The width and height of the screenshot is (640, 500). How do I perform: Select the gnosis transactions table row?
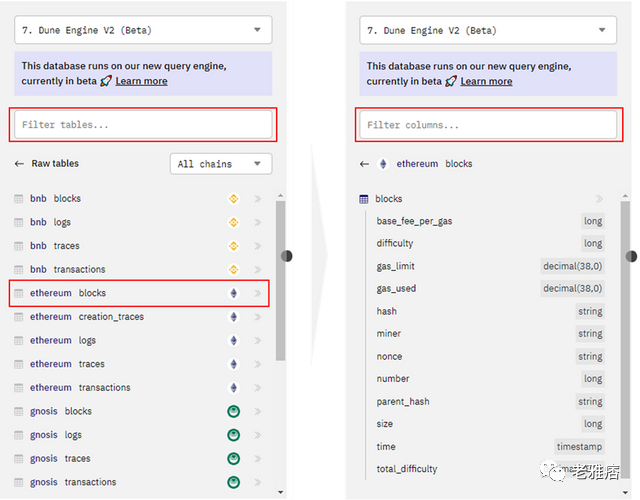tap(139, 482)
